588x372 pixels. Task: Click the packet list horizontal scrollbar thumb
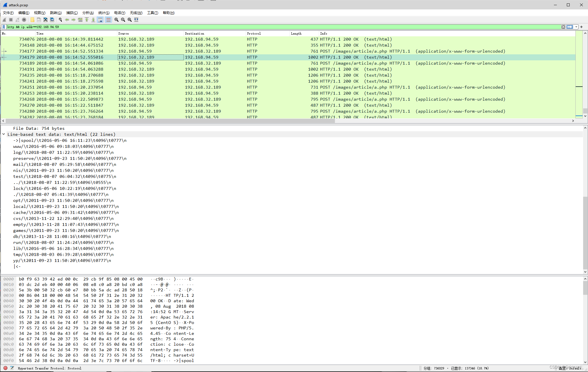(x=170, y=121)
